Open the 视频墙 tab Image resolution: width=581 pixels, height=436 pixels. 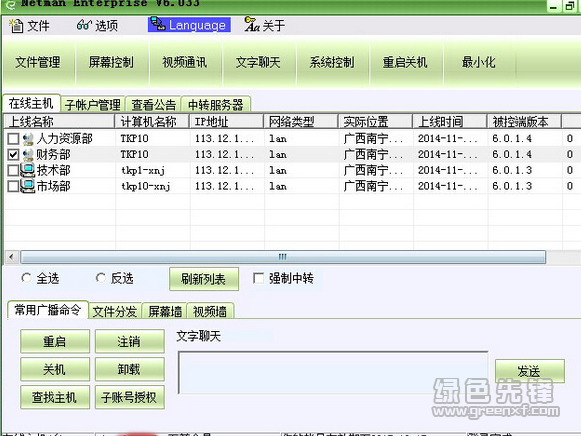(210, 312)
